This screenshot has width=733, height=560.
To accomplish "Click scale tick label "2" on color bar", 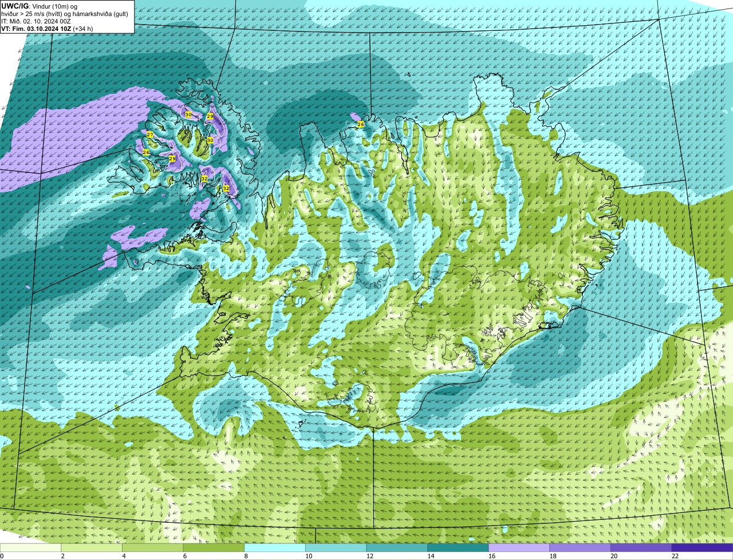I will pyautogui.click(x=62, y=556).
